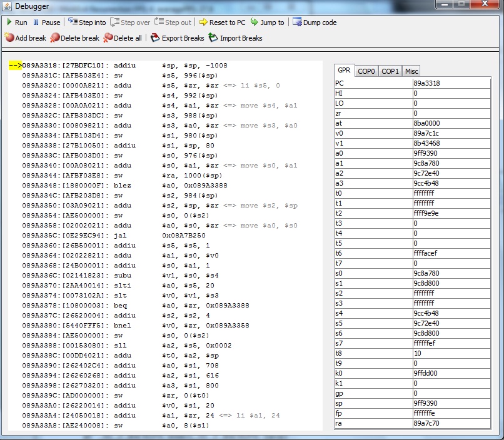This screenshot has height=440, width=504.
Task: Open the Jump to address tool
Action: pos(267,22)
